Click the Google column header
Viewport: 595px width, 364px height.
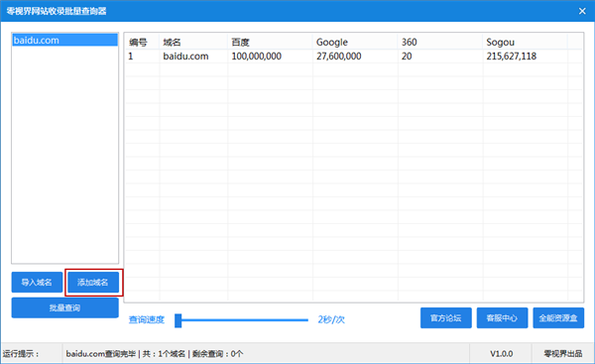pyautogui.click(x=355, y=42)
